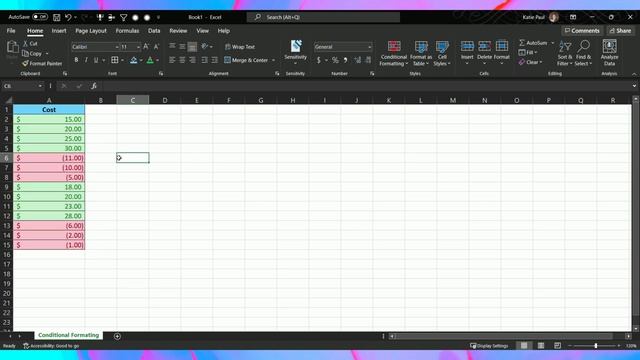The height and width of the screenshot is (360, 640).
Task: Click the Fill Color bucket swatch
Action: [x=133, y=60]
